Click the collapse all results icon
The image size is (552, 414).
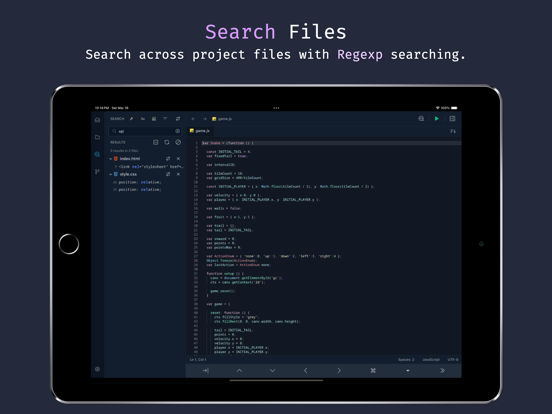pos(156,142)
